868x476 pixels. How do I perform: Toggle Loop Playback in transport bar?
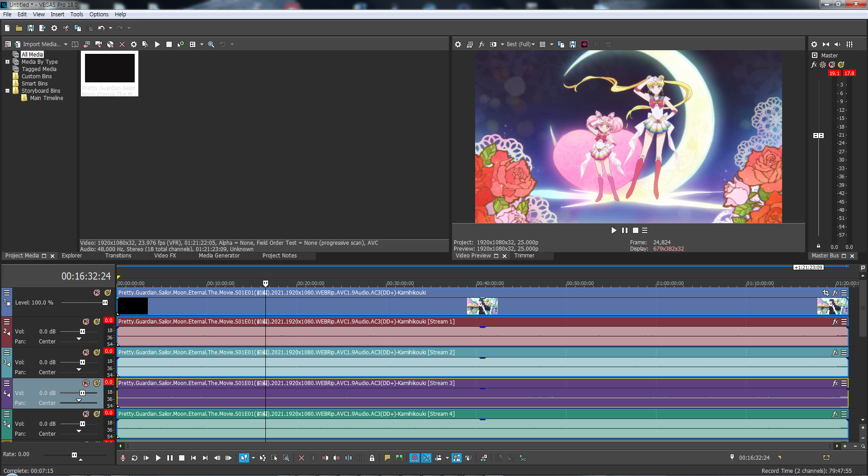[135, 458]
